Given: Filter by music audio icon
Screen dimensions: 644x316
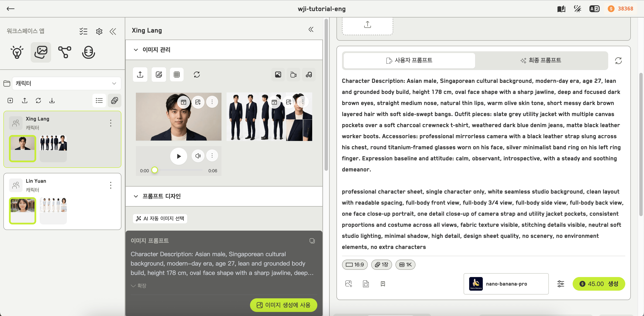Looking at the screenshot, I should pyautogui.click(x=309, y=75).
